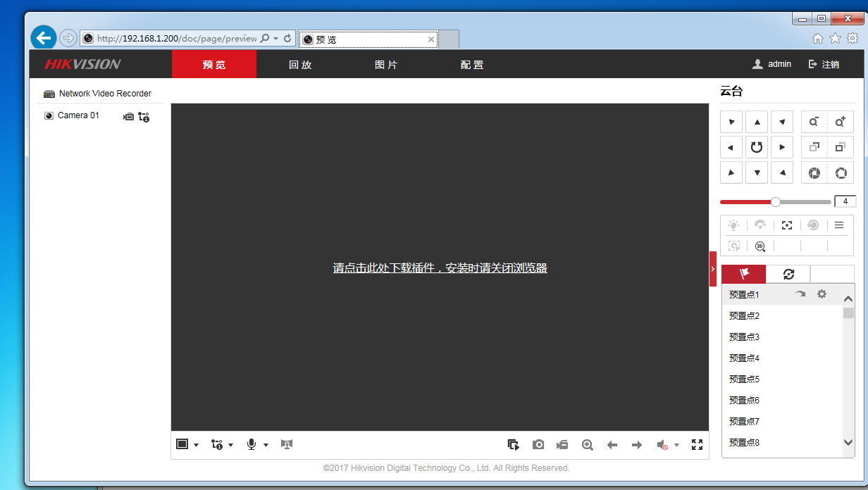Open the digital zoom magnifier tool
868x490 pixels.
(x=587, y=444)
